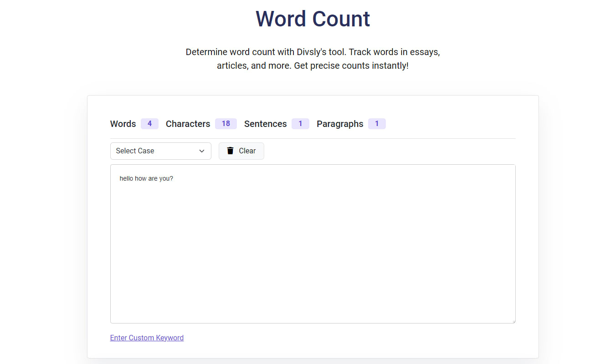Click the Divsly's tool description paragraph
Screen dimensions: 610x364
pyautogui.click(x=313, y=59)
